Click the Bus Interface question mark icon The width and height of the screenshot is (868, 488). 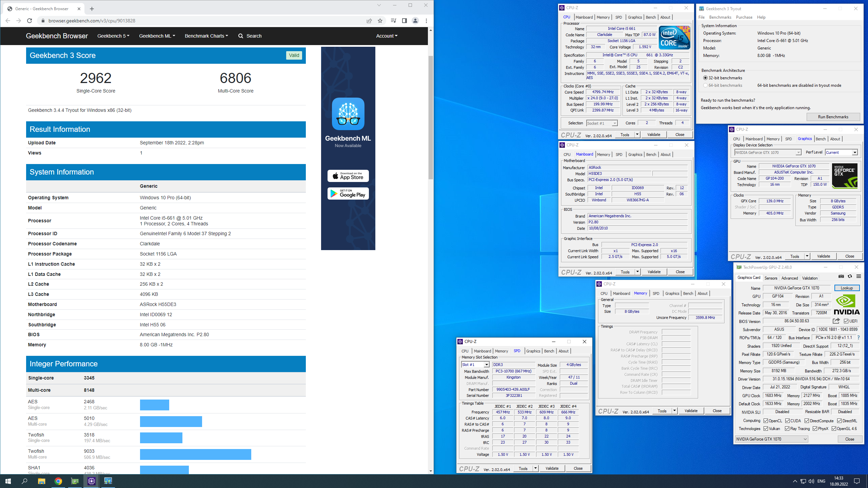(859, 338)
